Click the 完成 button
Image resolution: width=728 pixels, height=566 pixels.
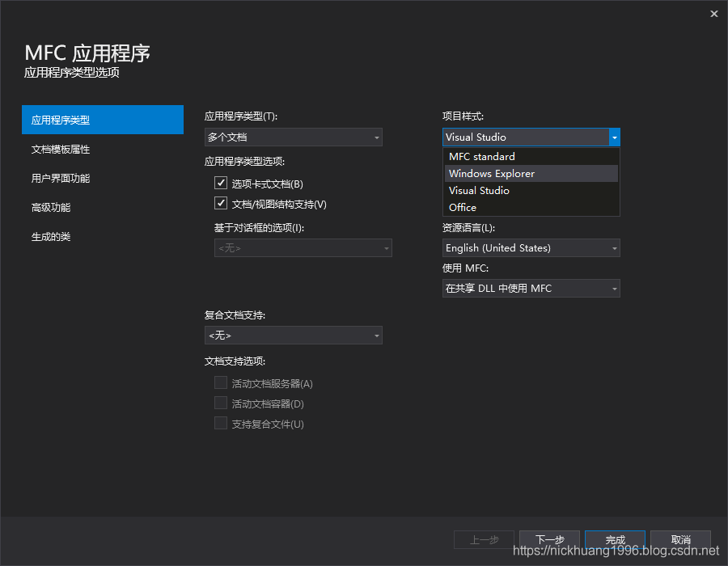(x=616, y=539)
